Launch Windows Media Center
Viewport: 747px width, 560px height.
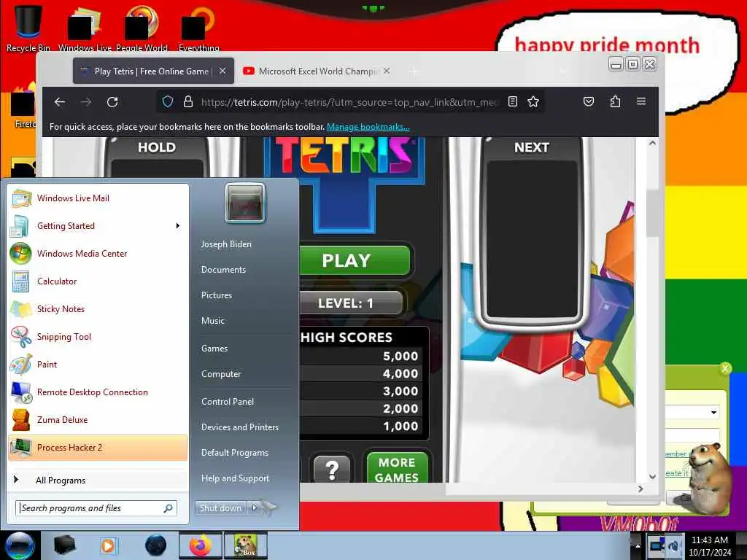click(x=98, y=253)
